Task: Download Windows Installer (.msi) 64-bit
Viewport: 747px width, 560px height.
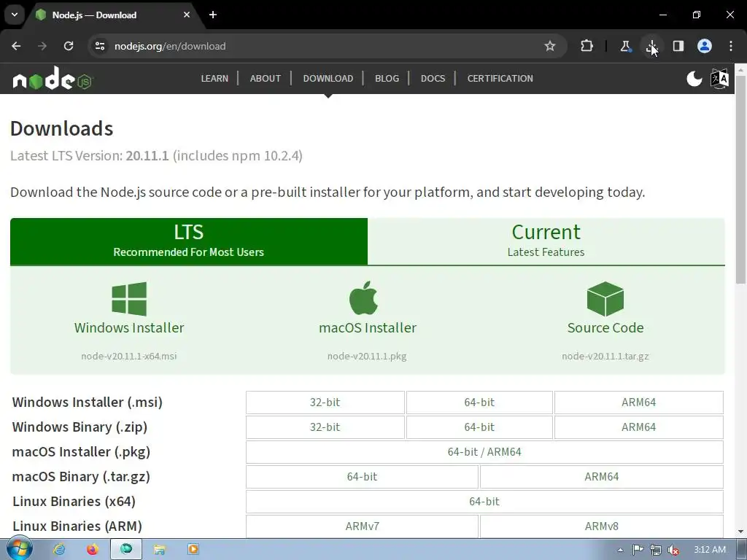Action: tap(479, 402)
